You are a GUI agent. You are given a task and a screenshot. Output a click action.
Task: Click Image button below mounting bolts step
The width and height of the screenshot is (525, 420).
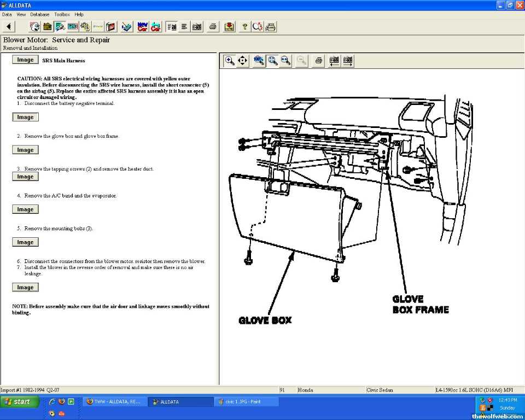(x=25, y=242)
